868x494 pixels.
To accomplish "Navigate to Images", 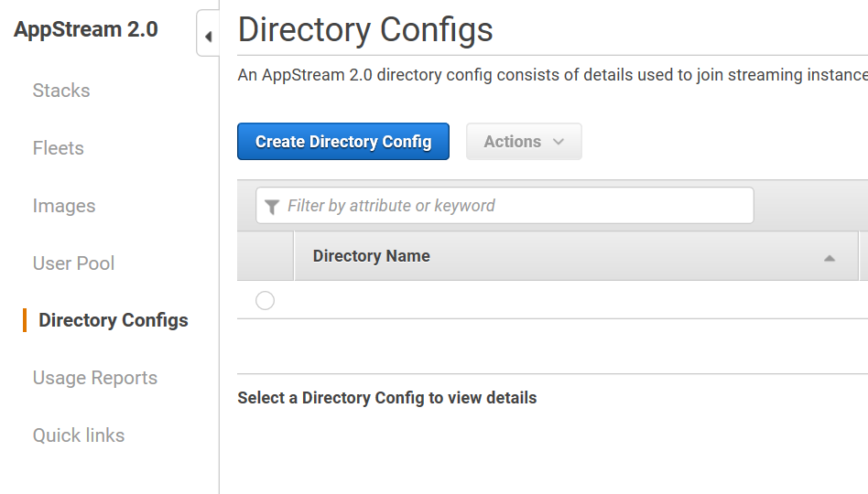I will click(x=64, y=206).
